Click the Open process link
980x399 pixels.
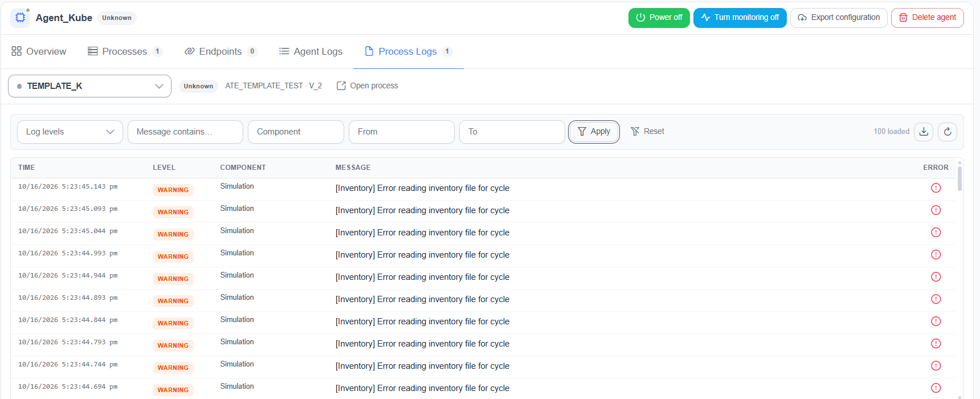pyautogui.click(x=367, y=85)
